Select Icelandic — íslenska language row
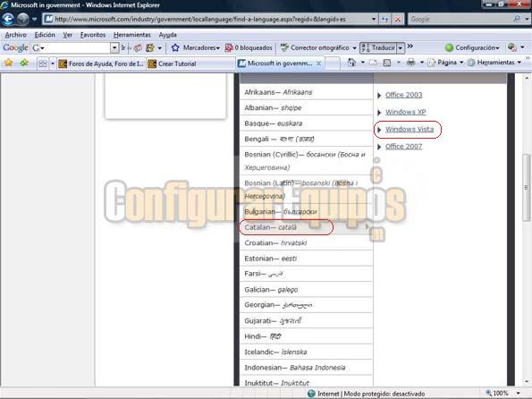Image resolution: width=532 pixels, height=399 pixels. [306, 352]
